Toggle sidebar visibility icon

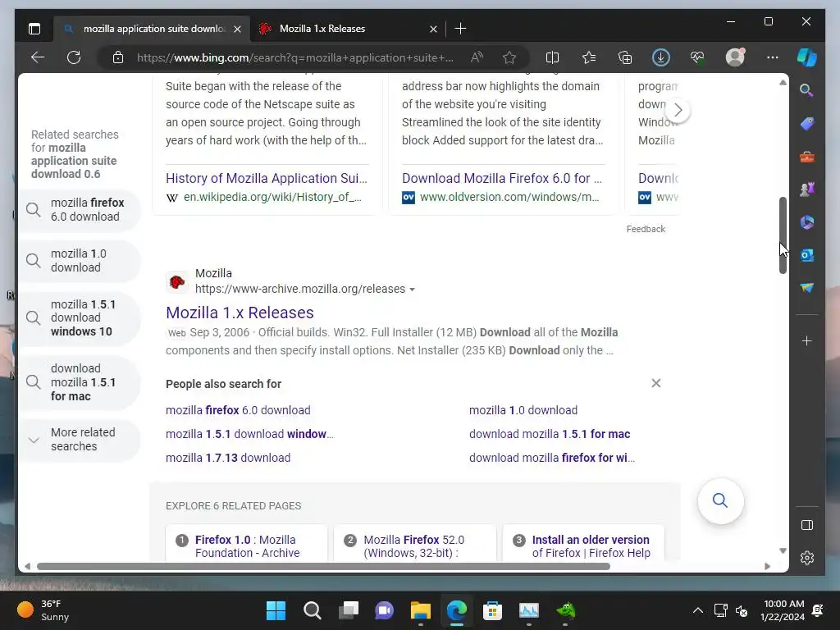point(807,525)
